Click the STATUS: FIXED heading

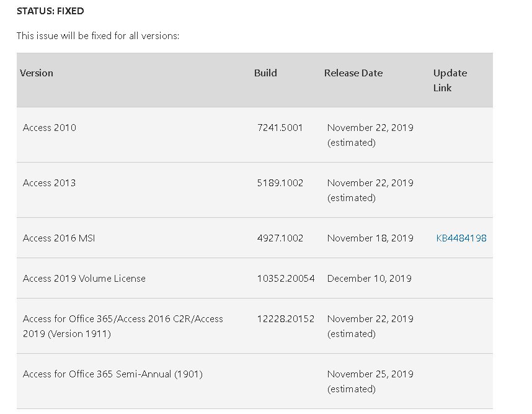point(50,11)
